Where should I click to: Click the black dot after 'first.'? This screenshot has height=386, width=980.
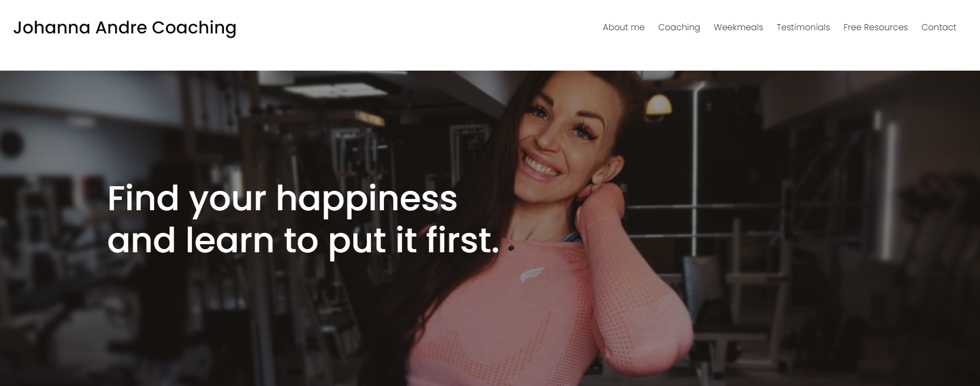click(511, 248)
